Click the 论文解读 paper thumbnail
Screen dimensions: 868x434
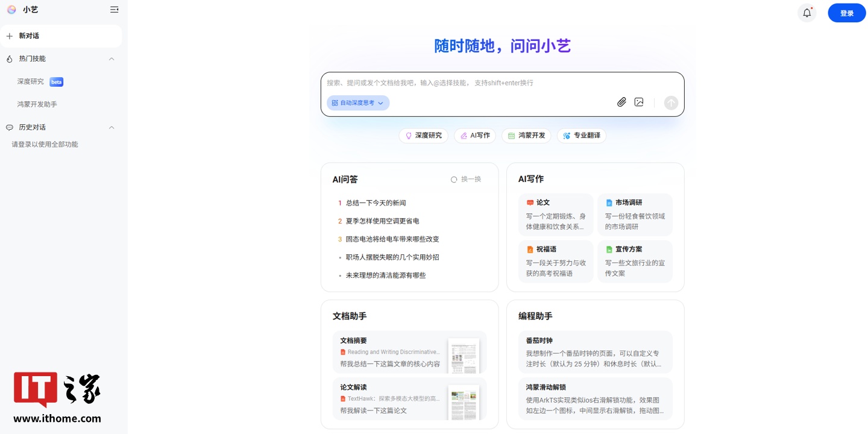(464, 401)
